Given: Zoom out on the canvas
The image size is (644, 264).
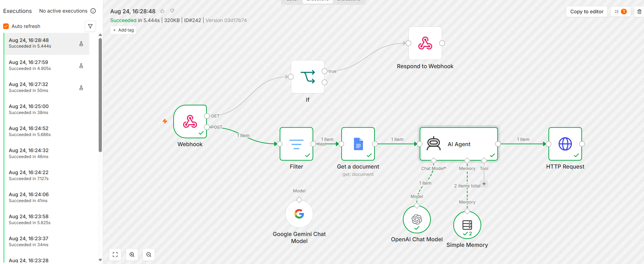Looking at the screenshot, I should coord(149,255).
